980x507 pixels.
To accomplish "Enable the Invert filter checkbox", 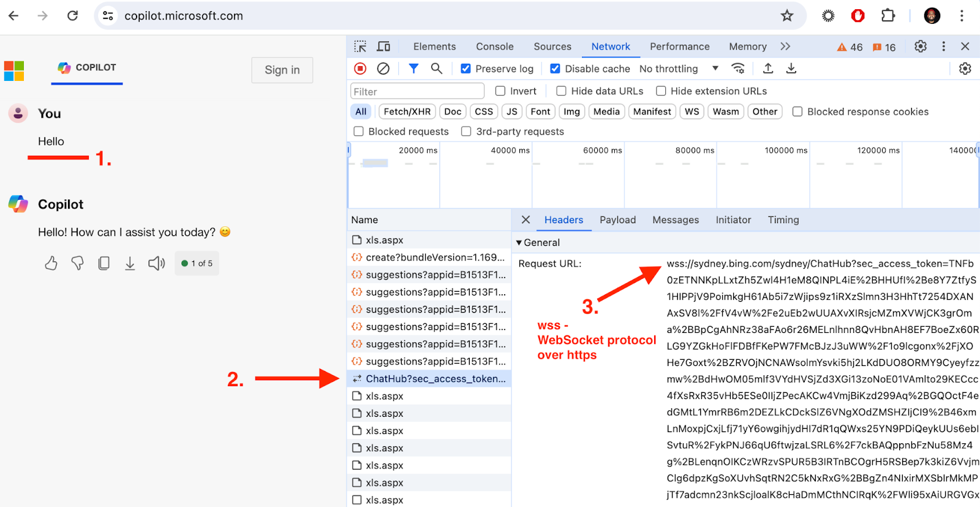I will [x=500, y=91].
